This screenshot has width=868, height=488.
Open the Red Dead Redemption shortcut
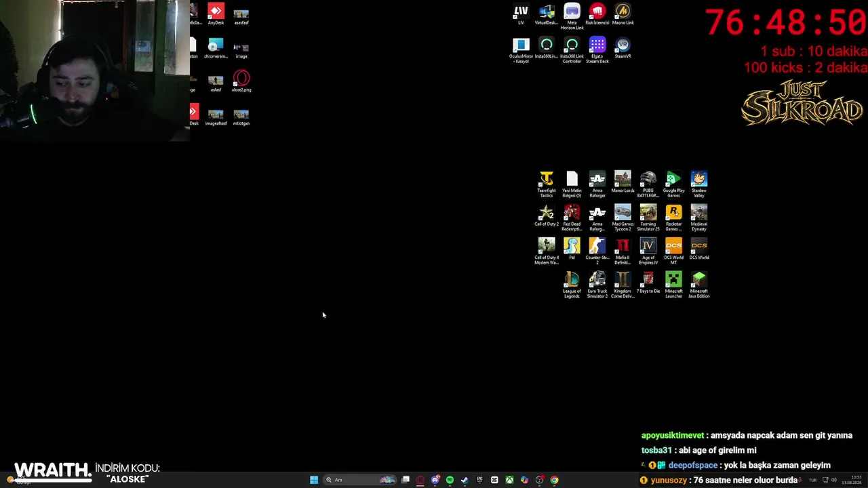[572, 218]
